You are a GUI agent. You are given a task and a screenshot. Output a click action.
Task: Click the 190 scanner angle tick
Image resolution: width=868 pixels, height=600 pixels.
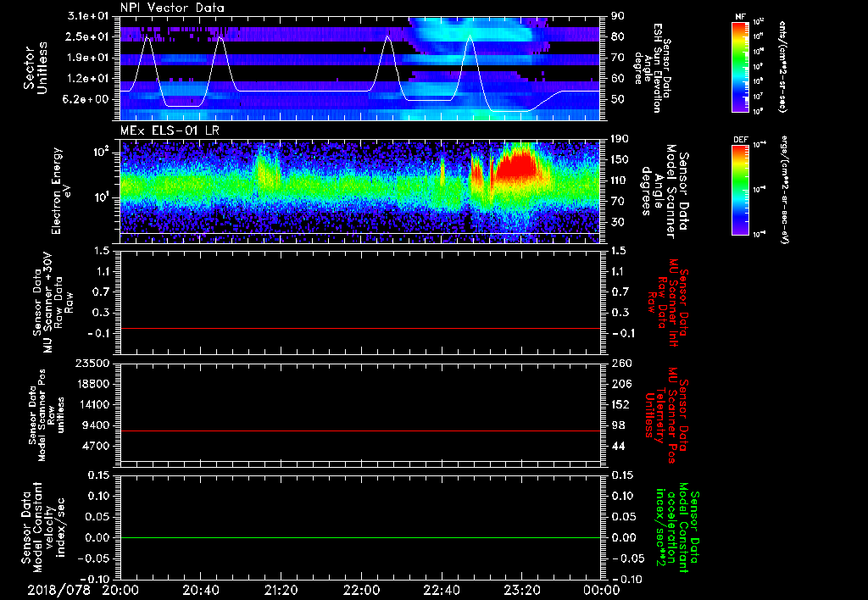(x=621, y=139)
